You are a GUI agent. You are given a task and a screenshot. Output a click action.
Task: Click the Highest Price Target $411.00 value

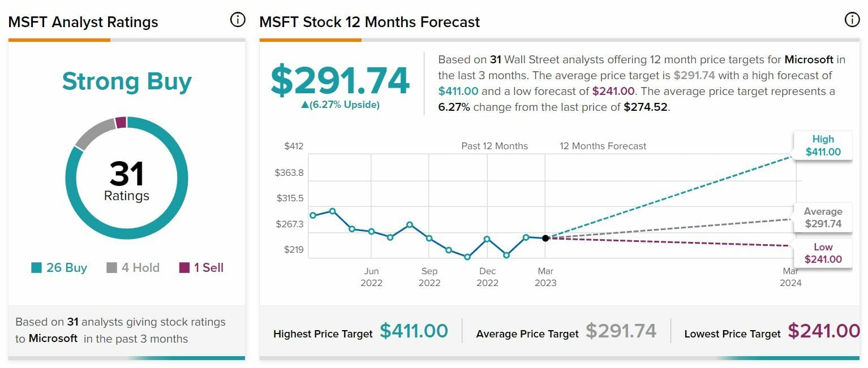414,331
